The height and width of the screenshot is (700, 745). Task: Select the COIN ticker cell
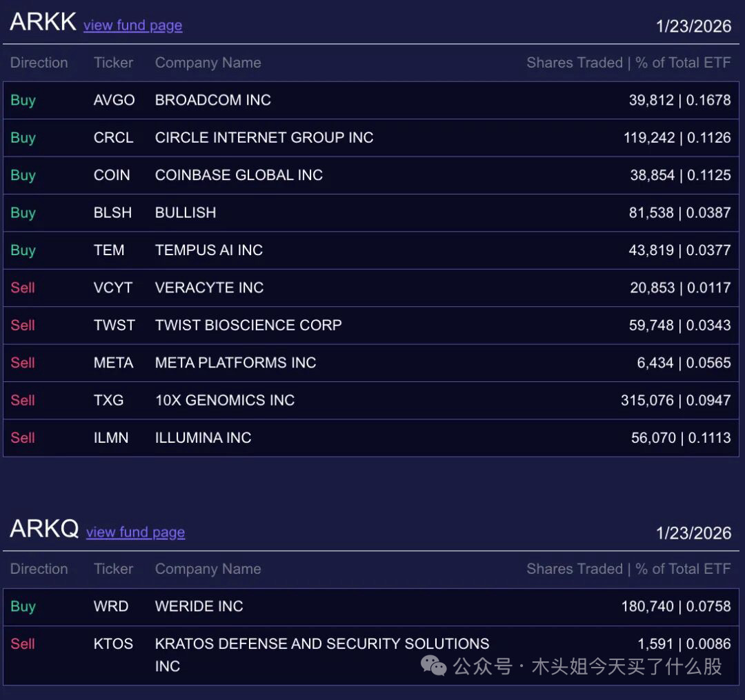coord(112,175)
